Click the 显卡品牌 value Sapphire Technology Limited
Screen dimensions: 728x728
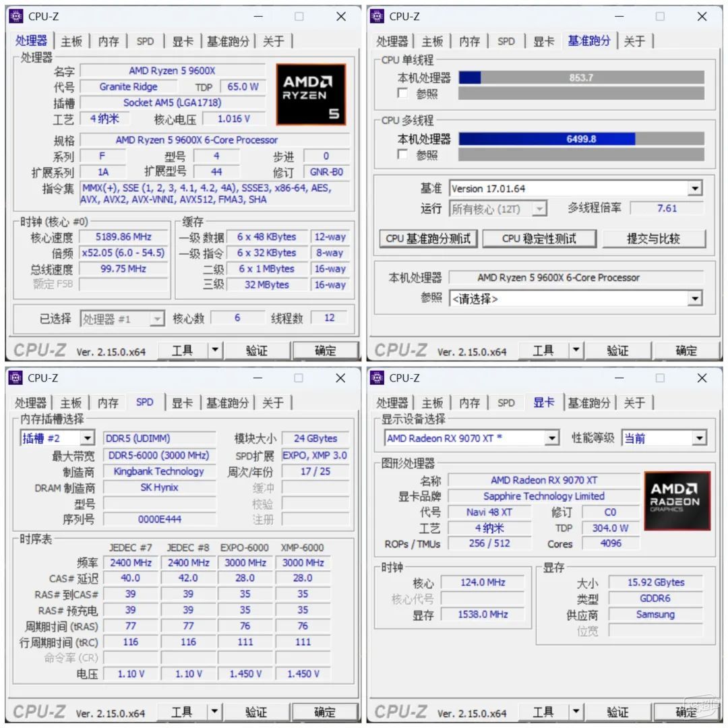pos(544,496)
